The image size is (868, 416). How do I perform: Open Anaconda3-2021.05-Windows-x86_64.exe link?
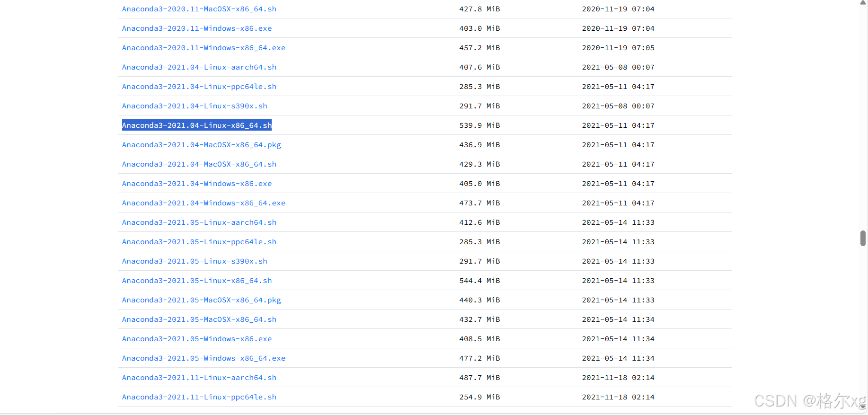204,358
